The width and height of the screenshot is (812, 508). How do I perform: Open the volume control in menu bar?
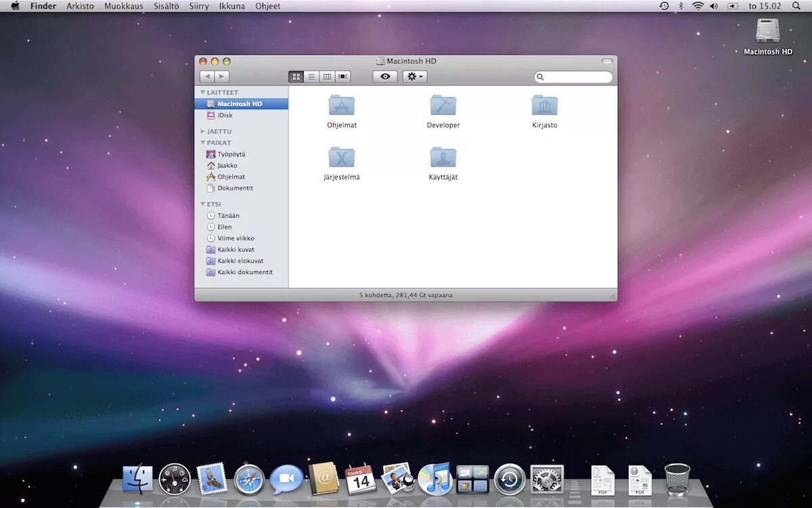714,6
